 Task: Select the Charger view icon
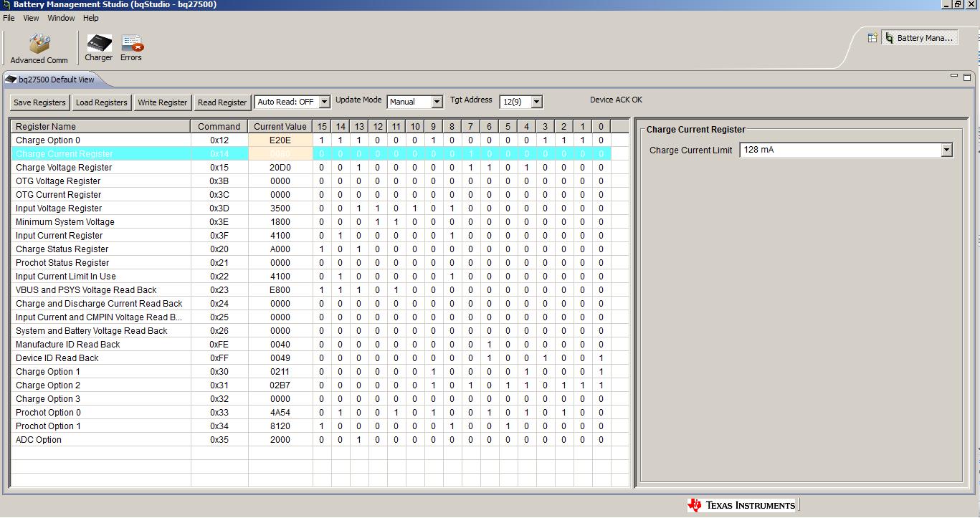[98, 44]
